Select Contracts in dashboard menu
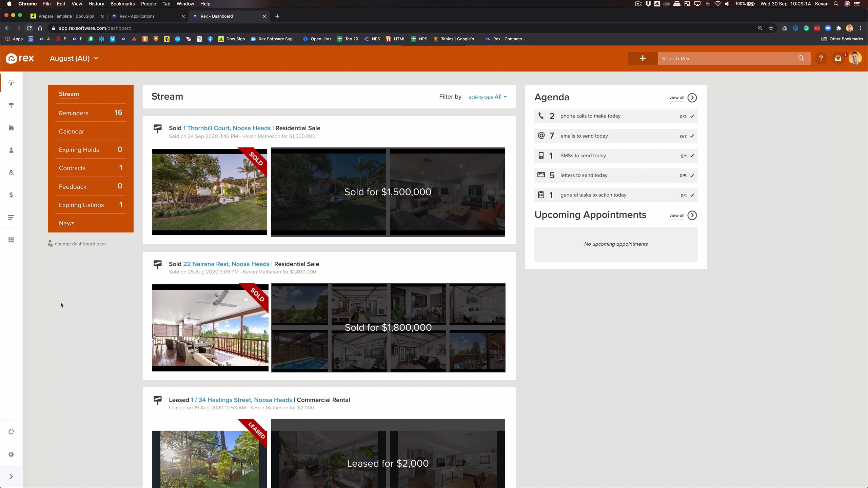 pos(91,168)
